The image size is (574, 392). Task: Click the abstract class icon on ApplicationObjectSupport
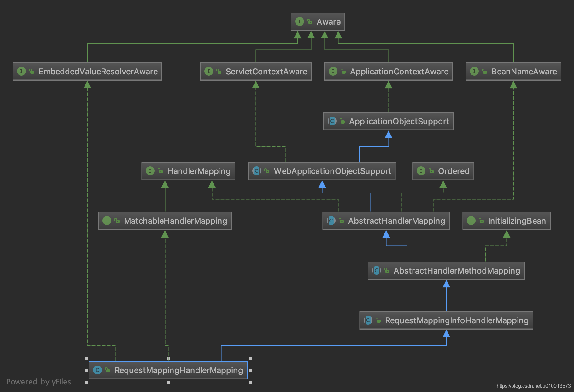tap(332, 121)
